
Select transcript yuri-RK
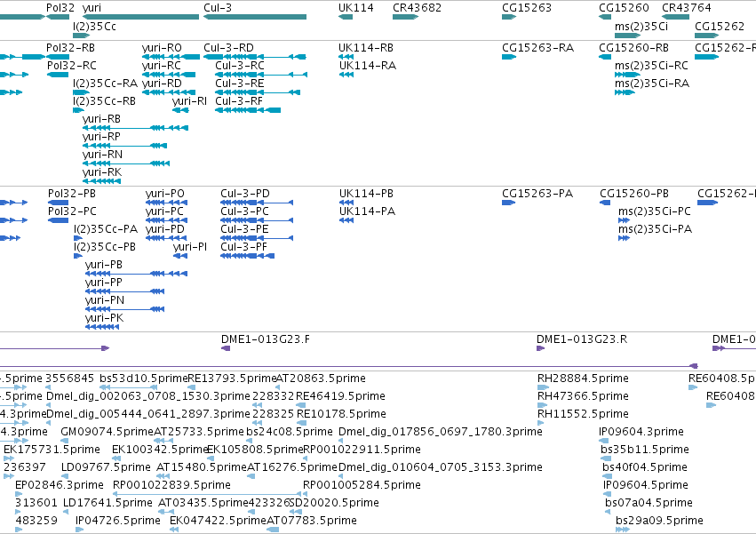pyautogui.click(x=102, y=172)
